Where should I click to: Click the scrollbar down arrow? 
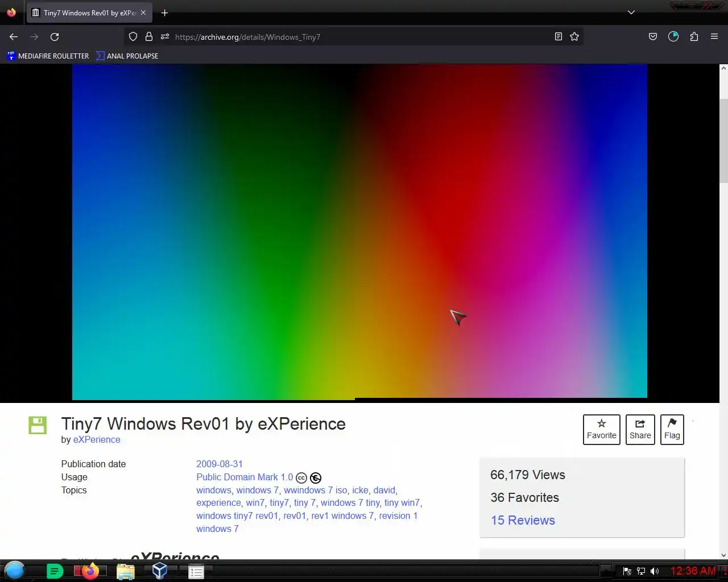click(x=723, y=555)
